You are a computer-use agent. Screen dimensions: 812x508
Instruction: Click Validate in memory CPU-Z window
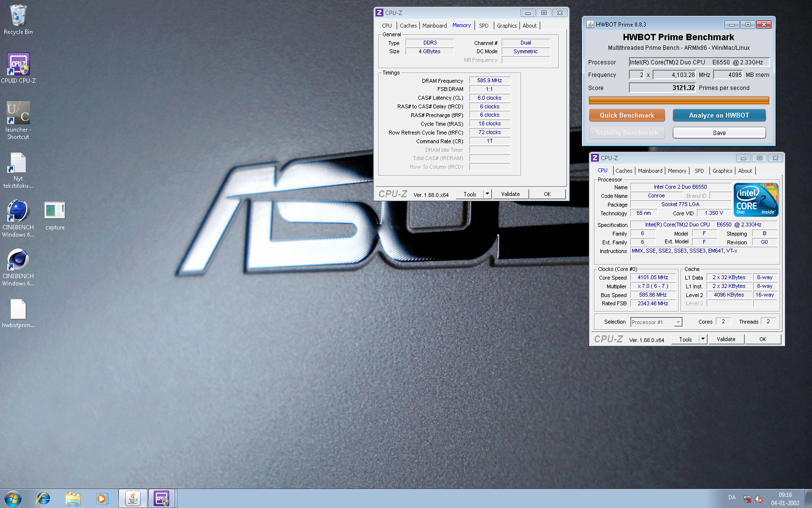pyautogui.click(x=510, y=194)
